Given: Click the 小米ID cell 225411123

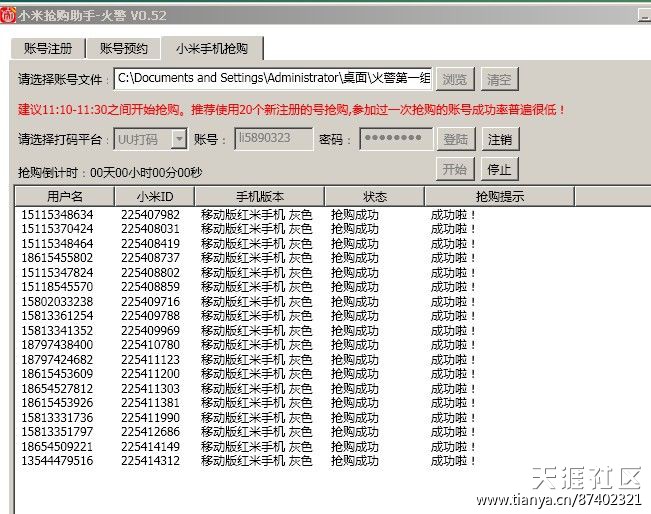Looking at the screenshot, I should pos(151,359).
